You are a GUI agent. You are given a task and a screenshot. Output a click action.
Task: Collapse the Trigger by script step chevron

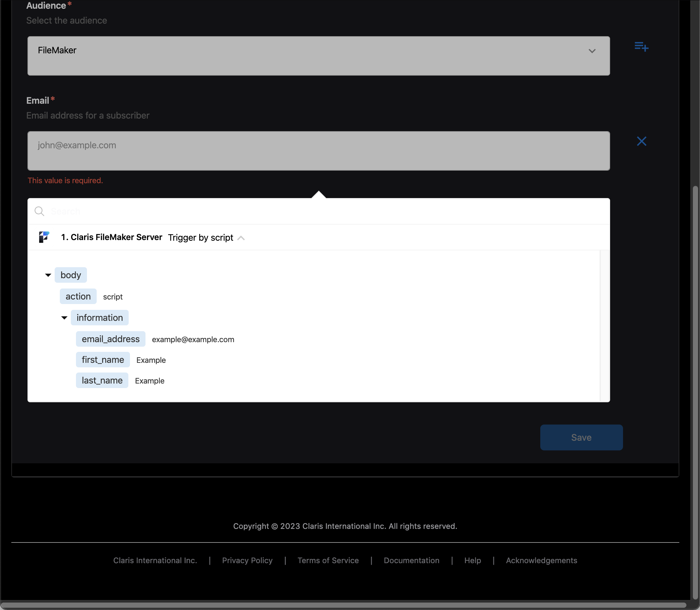[241, 238]
